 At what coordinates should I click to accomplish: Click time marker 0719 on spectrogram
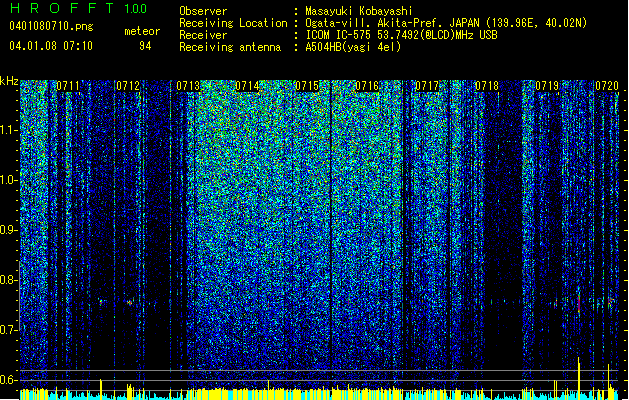[x=547, y=86]
